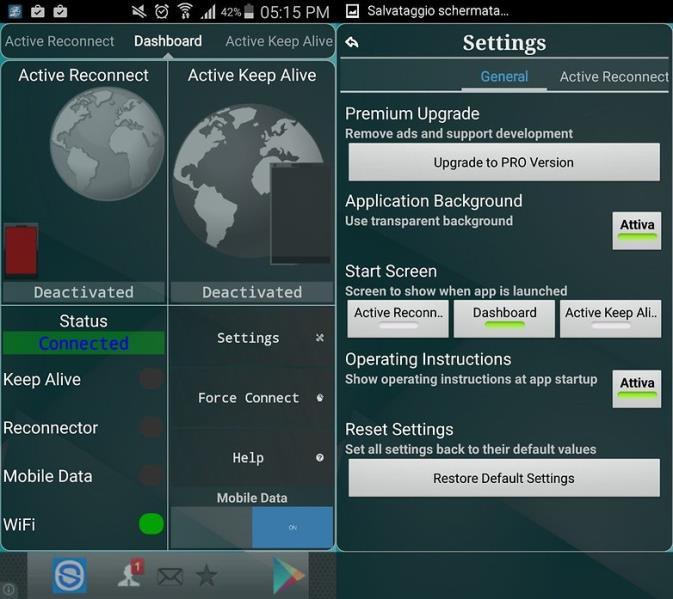This screenshot has height=599, width=673.
Task: Tap the dark phone image on globe
Action: [x=300, y=213]
